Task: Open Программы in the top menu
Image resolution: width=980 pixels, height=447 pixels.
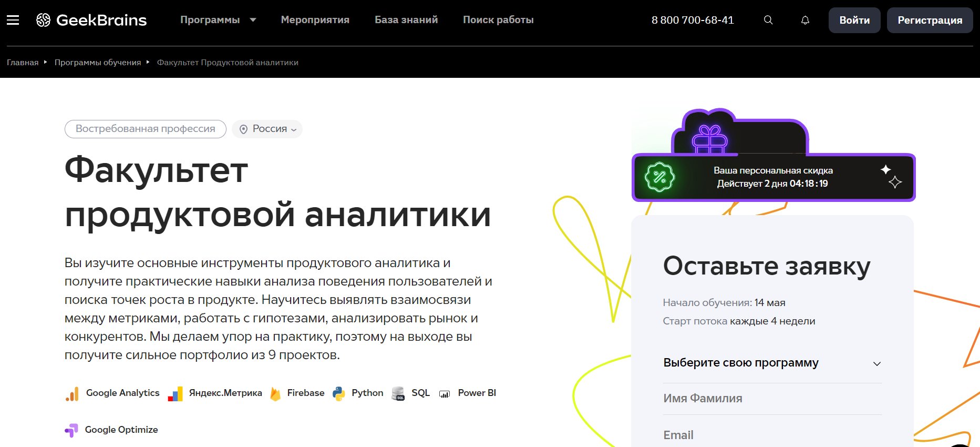Action: coord(210,20)
